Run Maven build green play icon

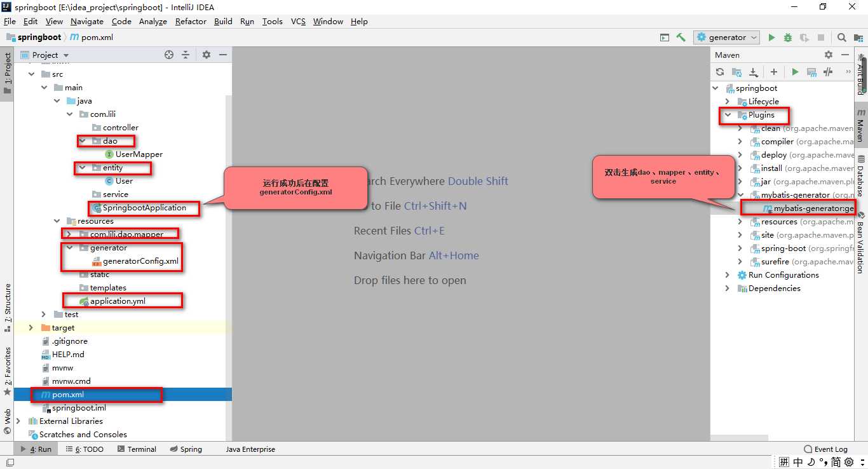tap(795, 72)
